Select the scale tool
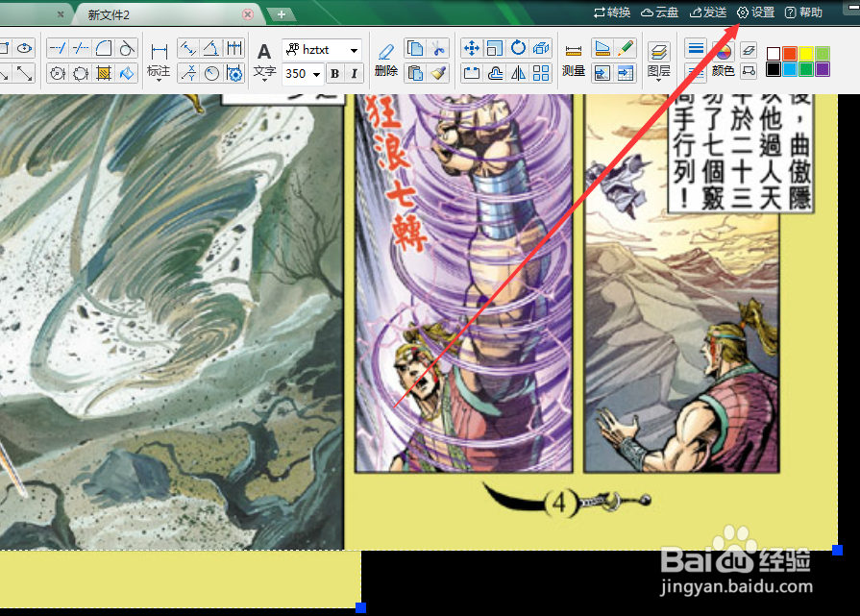Image resolution: width=860 pixels, height=616 pixels. pos(495,49)
